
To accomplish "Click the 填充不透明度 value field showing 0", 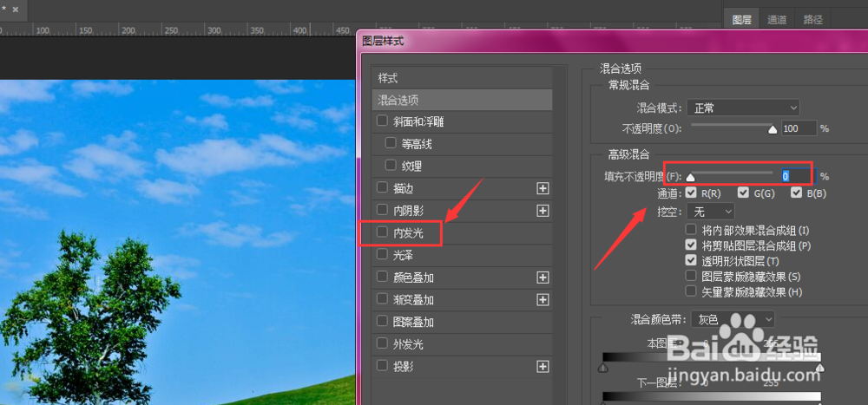I will [x=799, y=176].
